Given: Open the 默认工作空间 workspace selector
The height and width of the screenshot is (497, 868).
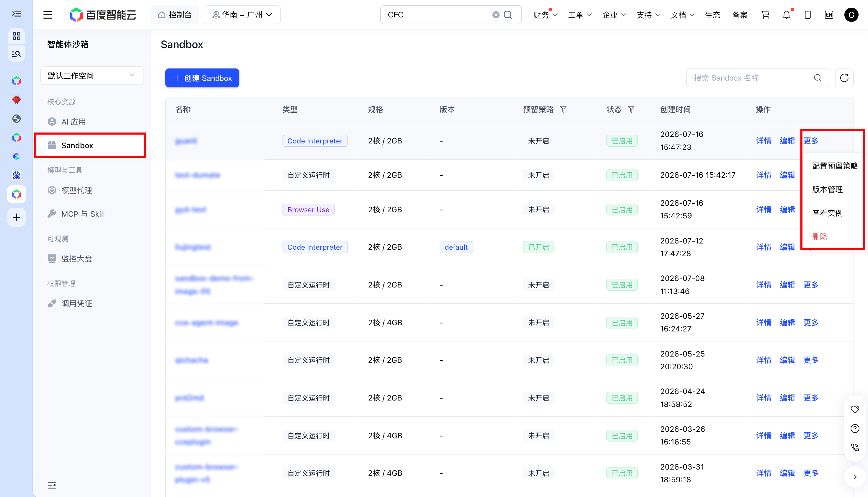Looking at the screenshot, I should coord(92,76).
